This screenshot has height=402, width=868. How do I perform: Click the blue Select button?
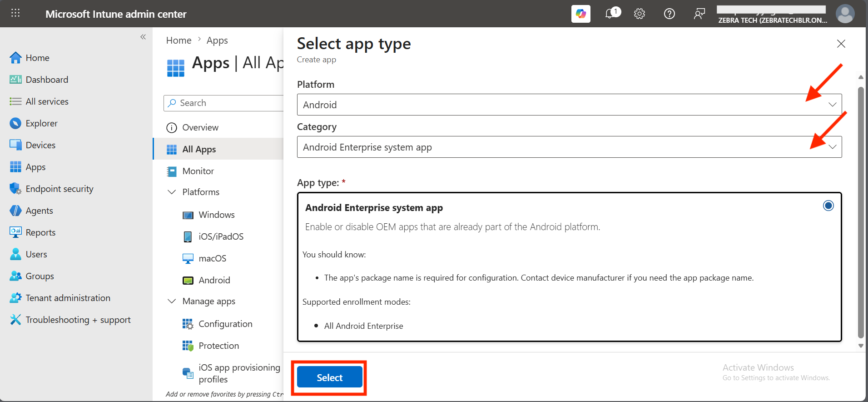[x=330, y=377]
